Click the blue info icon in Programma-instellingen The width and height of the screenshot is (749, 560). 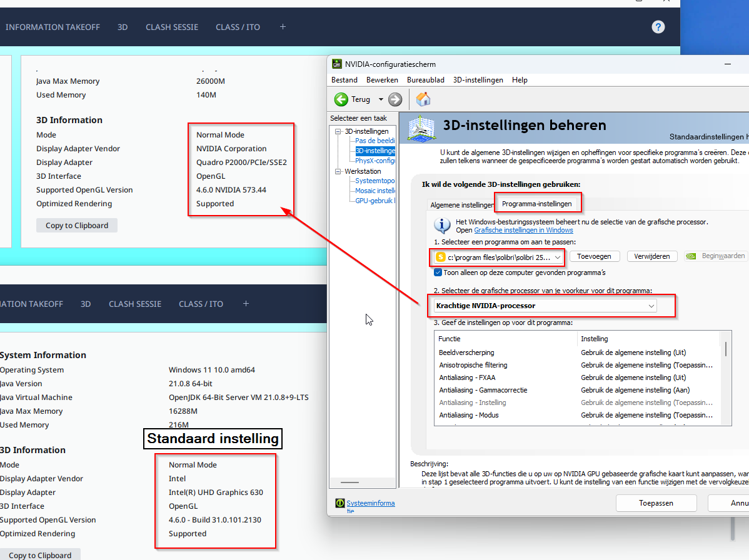point(442,225)
